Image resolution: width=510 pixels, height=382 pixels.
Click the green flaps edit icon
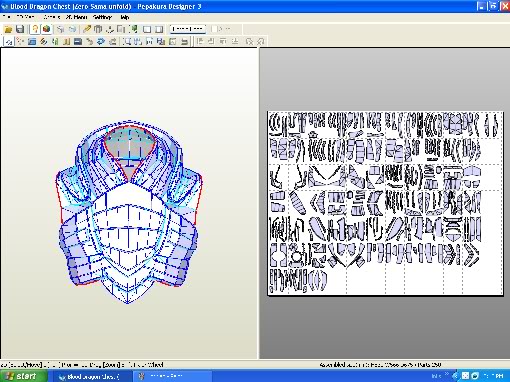(x=55, y=42)
